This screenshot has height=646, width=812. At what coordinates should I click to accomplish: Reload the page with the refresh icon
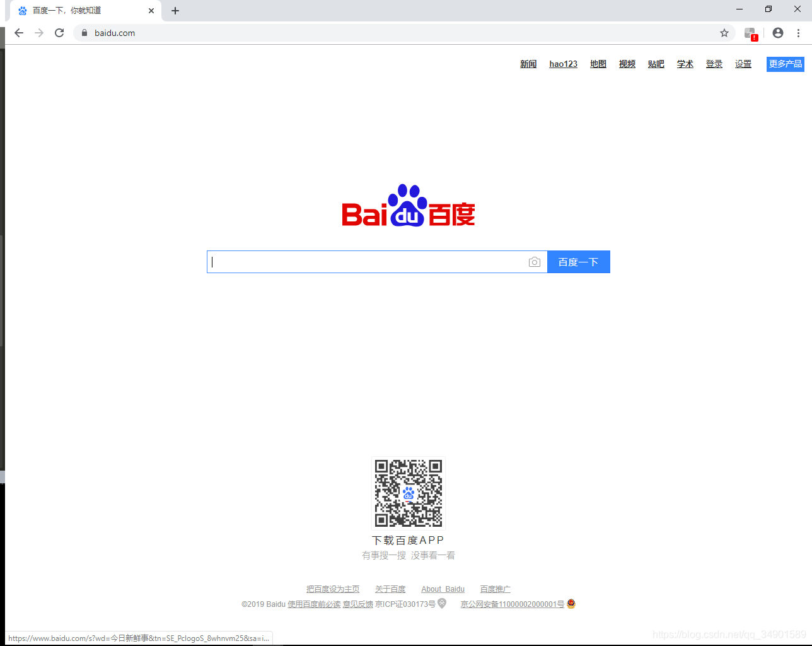(x=59, y=33)
